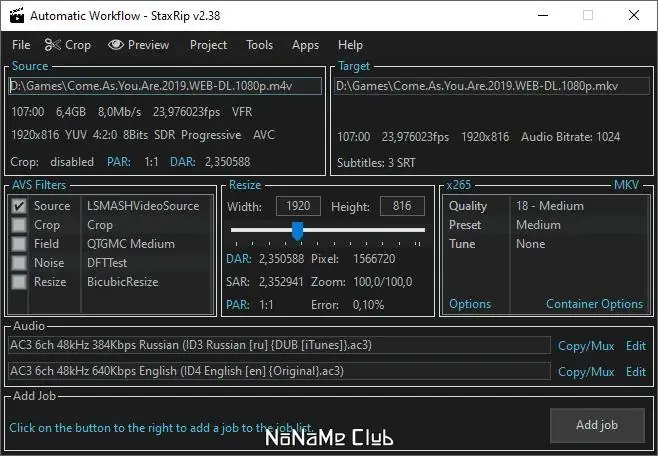Click the target file path field

point(491,86)
